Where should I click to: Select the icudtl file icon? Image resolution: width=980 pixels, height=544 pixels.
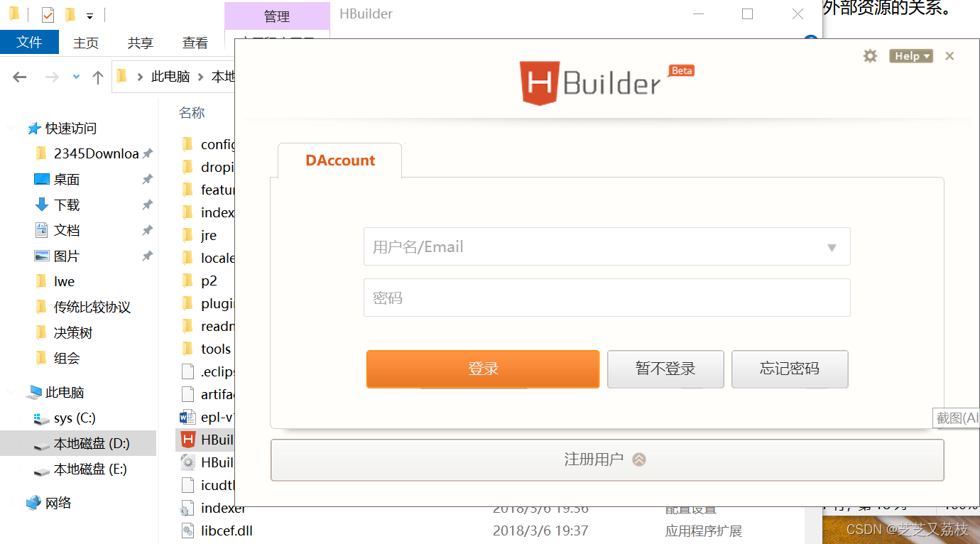[x=187, y=485]
